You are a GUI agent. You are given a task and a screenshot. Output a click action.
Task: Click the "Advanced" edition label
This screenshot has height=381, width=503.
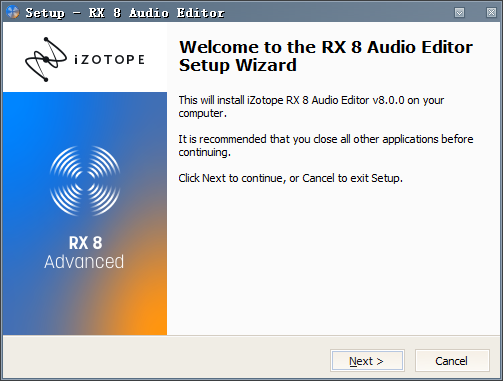(84, 262)
